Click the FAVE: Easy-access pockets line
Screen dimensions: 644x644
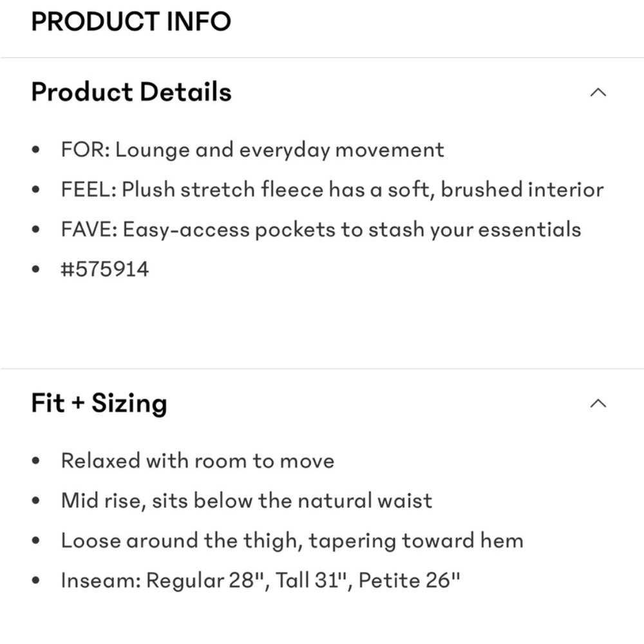[321, 229]
